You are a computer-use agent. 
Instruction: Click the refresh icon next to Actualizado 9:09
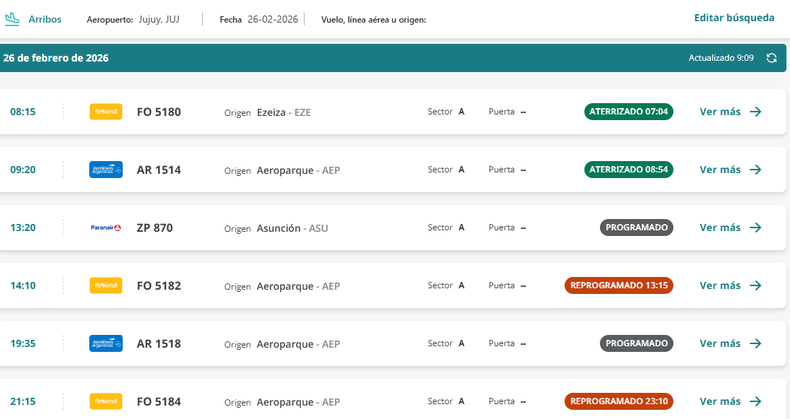coord(771,58)
